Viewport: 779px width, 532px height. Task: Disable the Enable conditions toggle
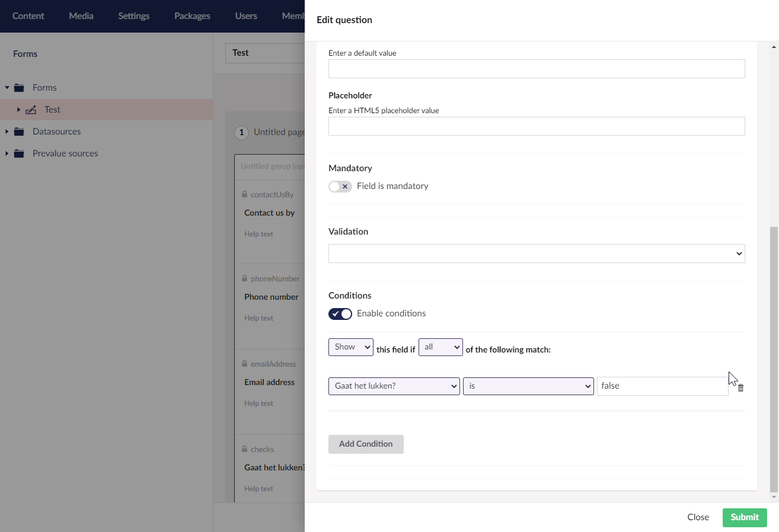tap(340, 313)
